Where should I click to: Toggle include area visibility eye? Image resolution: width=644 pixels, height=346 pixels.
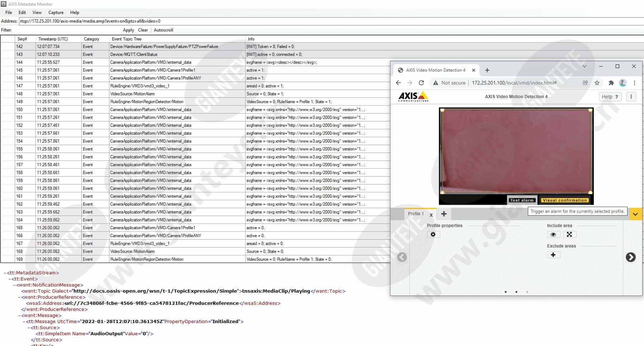tap(553, 234)
